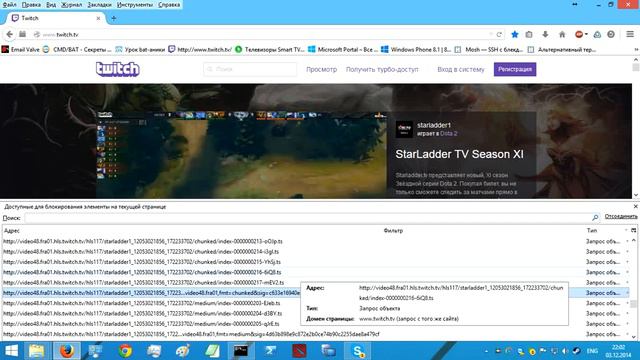Bookmark this page with the blue star
640x360 pixels.
point(515,34)
